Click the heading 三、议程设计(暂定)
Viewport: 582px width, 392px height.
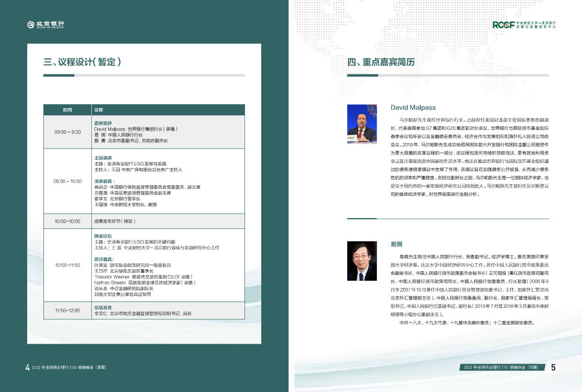[82, 62]
